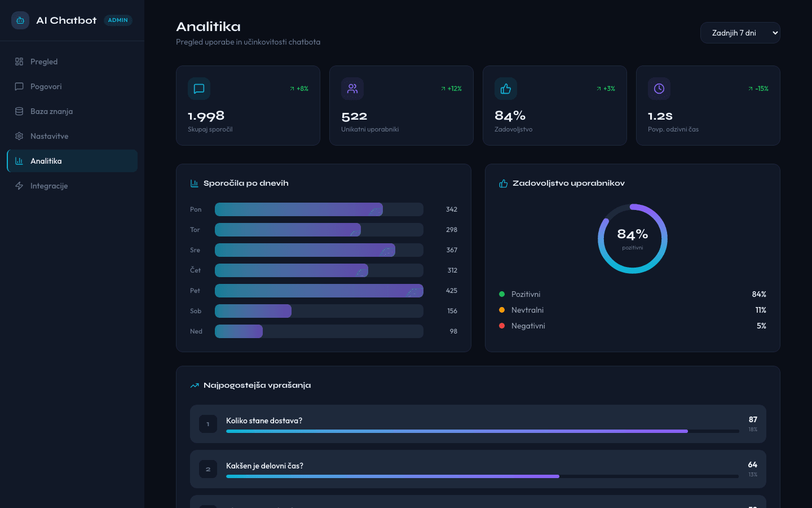Click the 5% value for Negativni
The width and height of the screenshot is (812, 508).
click(761, 326)
